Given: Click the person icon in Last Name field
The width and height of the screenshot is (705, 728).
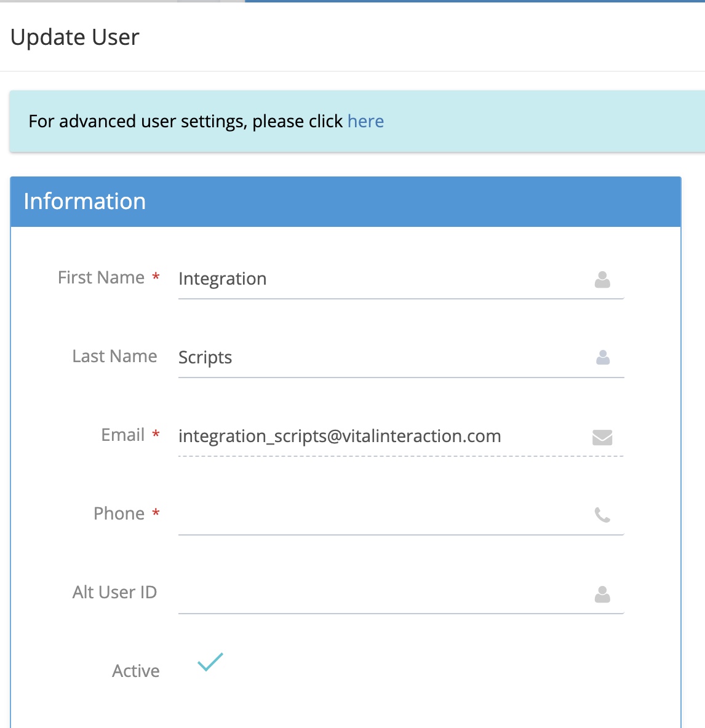Looking at the screenshot, I should pyautogui.click(x=602, y=357).
